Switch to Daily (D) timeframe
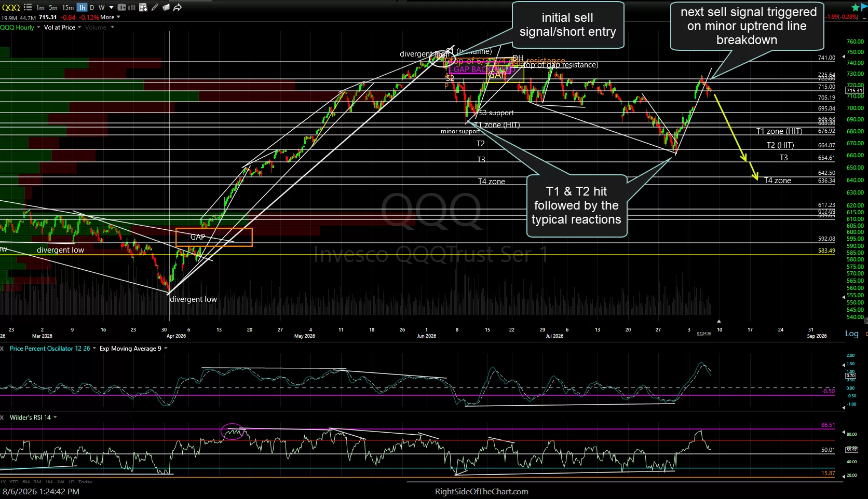This screenshot has height=499, width=868. [92, 7]
